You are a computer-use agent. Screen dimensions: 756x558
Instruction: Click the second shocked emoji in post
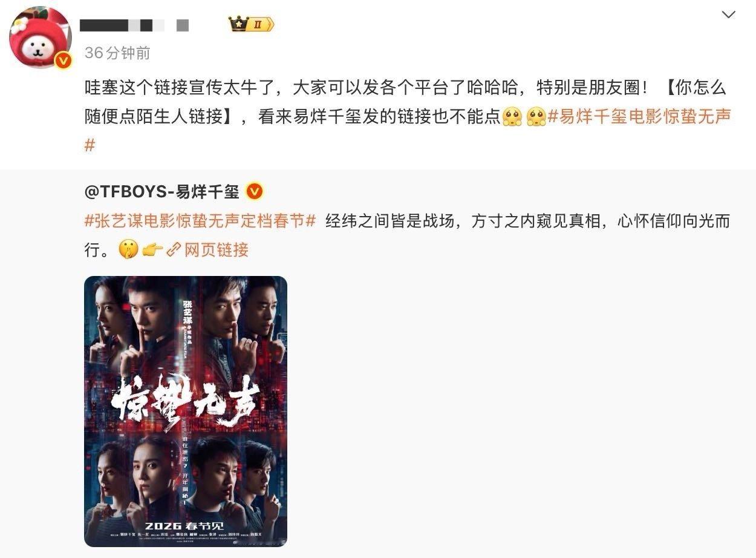click(x=536, y=117)
